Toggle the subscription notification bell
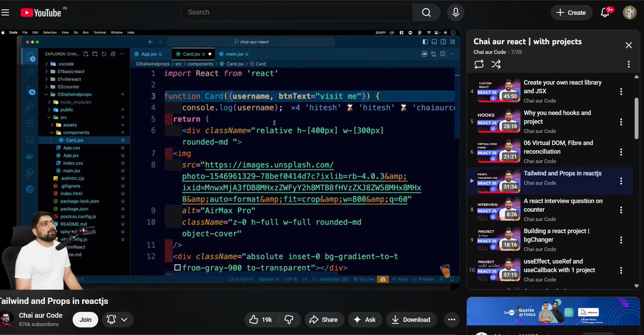Viewport: 644px width, 335px height. (x=111, y=319)
